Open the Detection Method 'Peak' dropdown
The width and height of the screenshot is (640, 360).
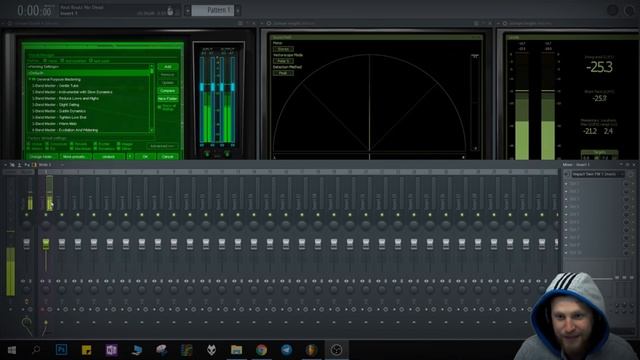coord(283,73)
